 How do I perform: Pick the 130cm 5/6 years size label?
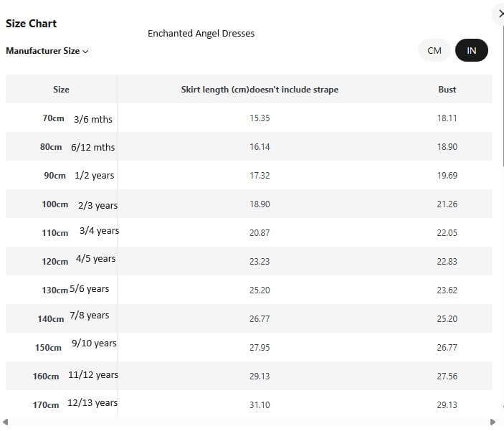coord(75,290)
